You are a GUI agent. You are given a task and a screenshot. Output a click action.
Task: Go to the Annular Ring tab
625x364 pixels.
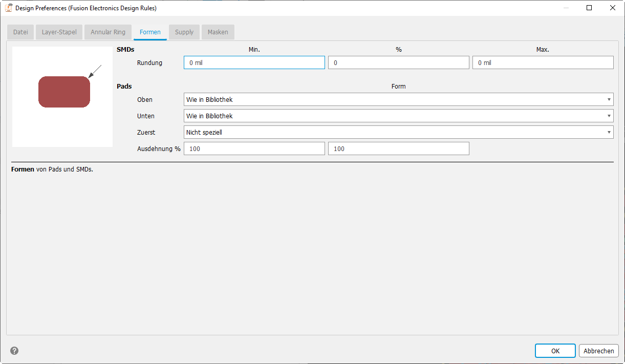[x=108, y=32]
